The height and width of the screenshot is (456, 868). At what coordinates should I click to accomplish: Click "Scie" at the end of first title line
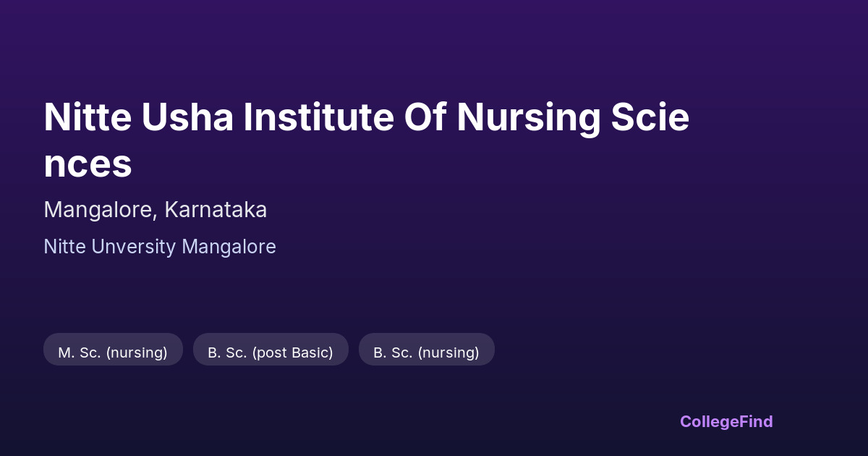[650, 118]
